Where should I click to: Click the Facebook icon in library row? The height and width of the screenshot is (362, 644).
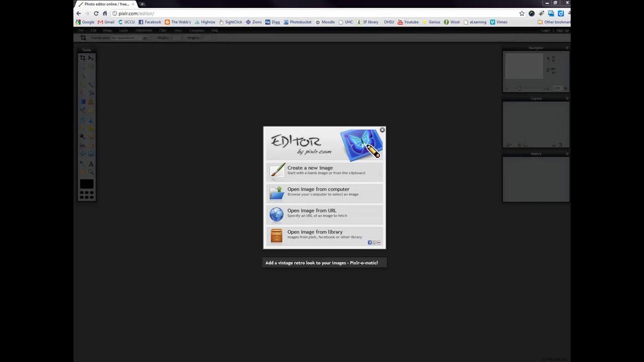click(x=370, y=242)
